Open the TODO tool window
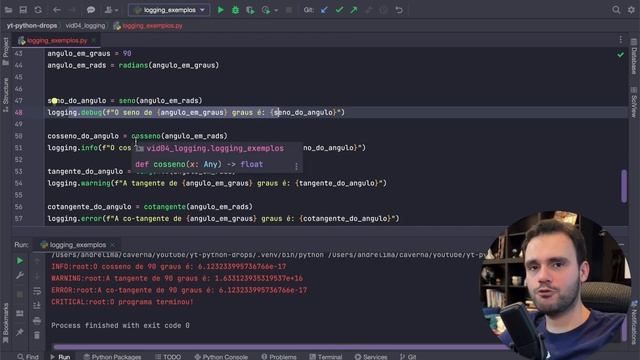 [x=168, y=356]
